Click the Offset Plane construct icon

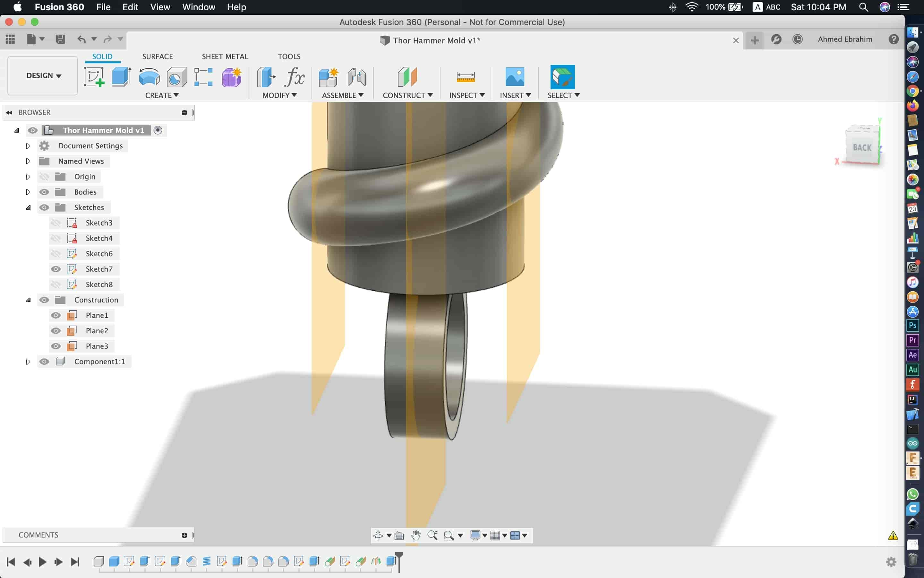(407, 77)
